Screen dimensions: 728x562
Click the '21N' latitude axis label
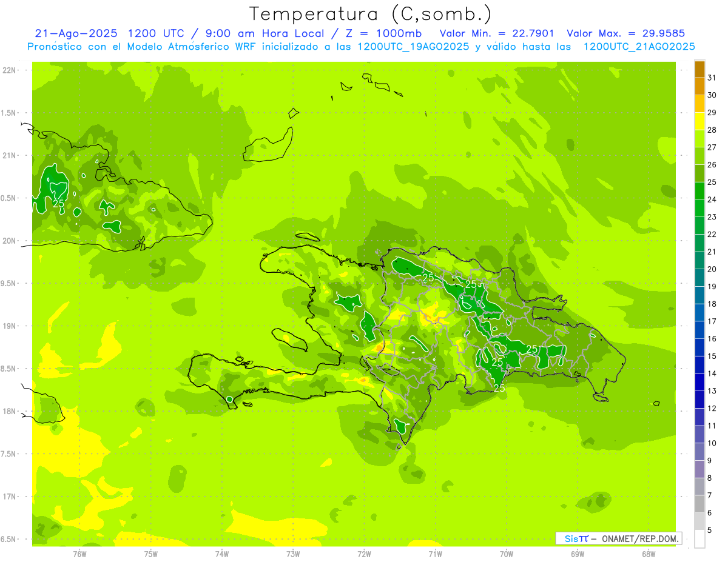point(9,156)
